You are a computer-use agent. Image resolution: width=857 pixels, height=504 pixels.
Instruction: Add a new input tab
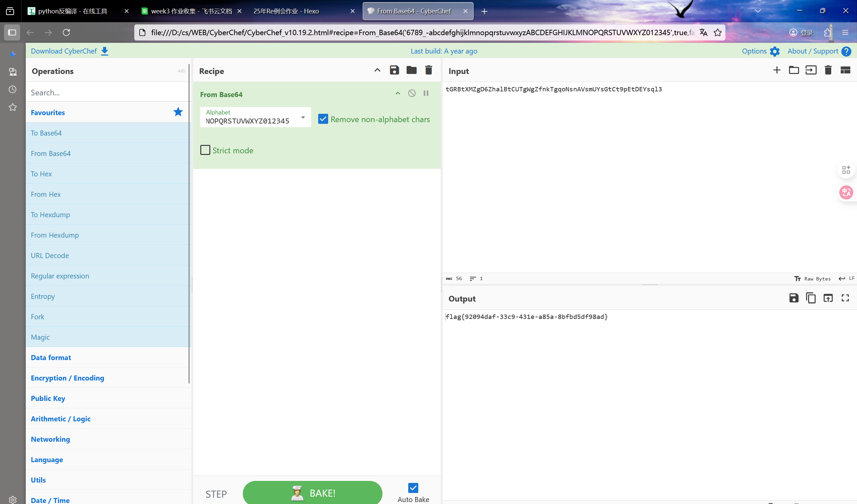click(x=777, y=70)
